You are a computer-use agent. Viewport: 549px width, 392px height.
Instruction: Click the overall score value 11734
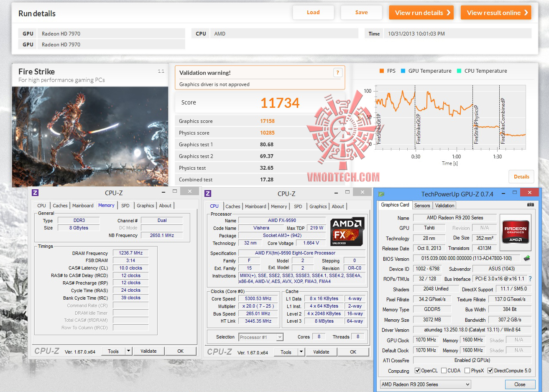280,103
